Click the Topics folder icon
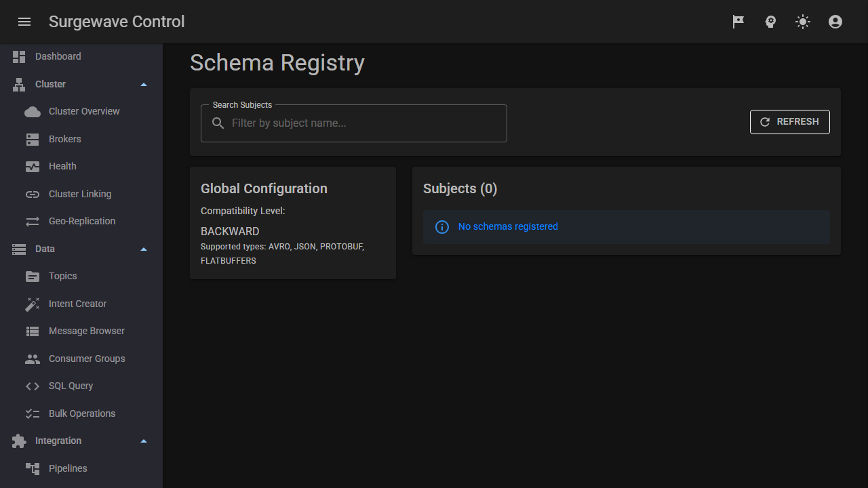868x488 pixels. click(33, 277)
